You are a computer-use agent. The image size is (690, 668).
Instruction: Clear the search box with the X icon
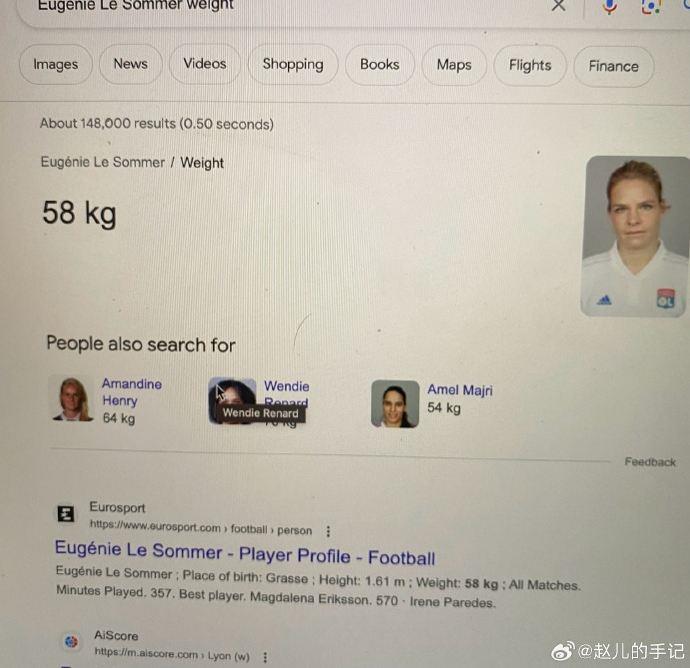pos(558,5)
